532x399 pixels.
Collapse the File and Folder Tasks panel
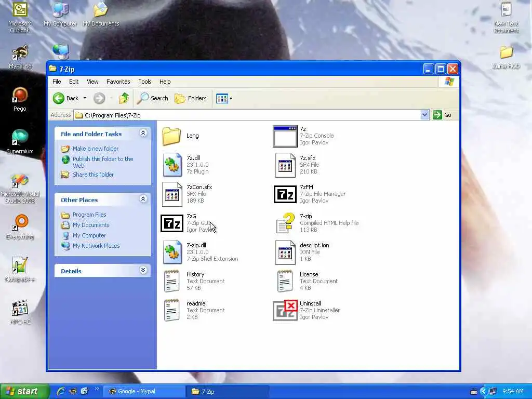[143, 133]
